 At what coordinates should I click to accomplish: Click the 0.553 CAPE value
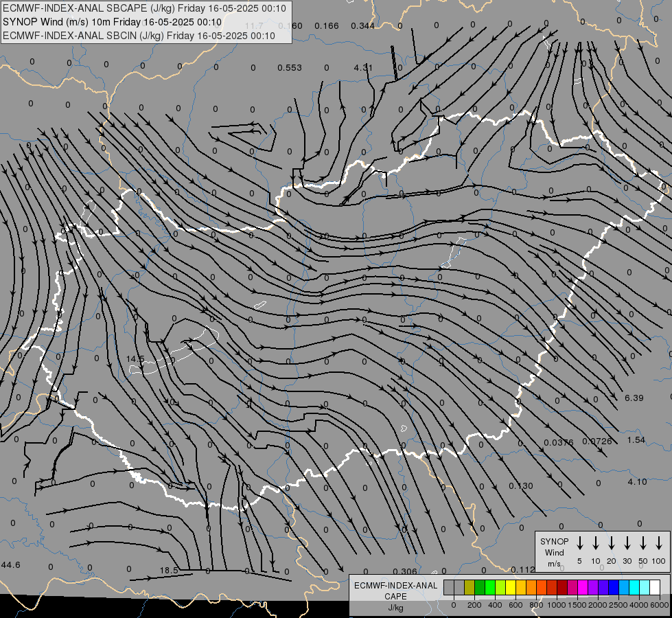point(289,68)
